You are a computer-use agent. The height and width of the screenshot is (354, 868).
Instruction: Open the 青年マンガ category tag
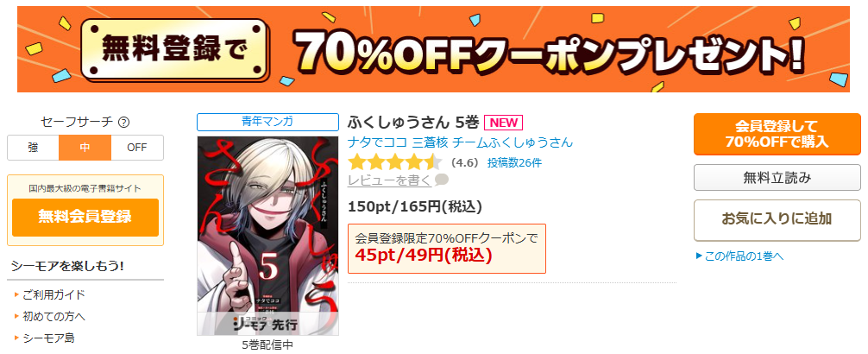pyautogui.click(x=267, y=122)
